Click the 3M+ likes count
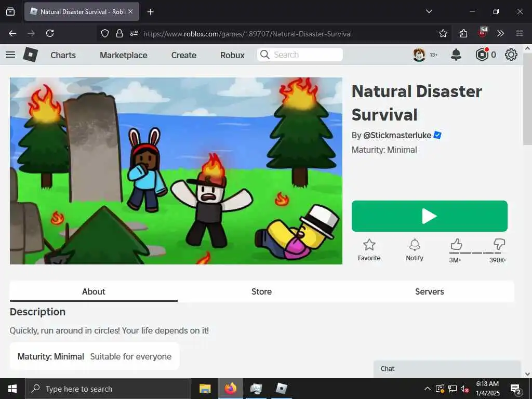Screen dimensions: 532x399 coord(455,260)
